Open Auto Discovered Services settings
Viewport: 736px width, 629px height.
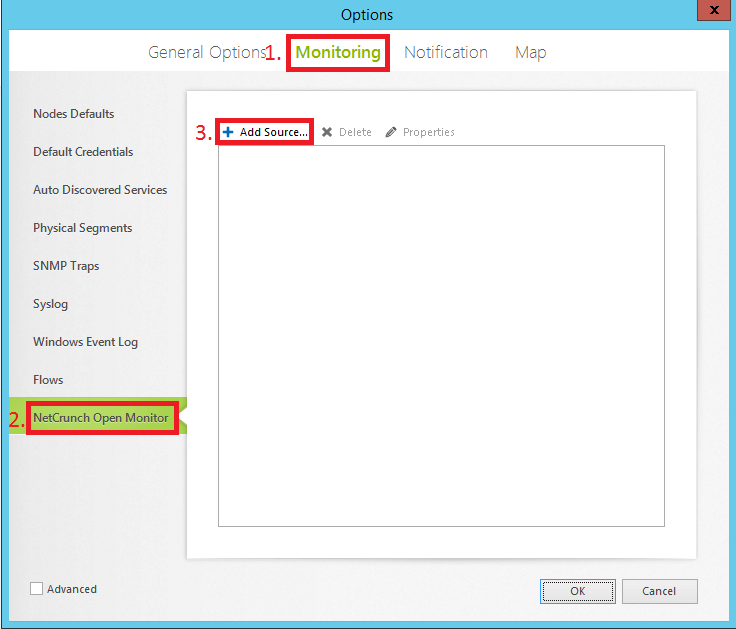(x=100, y=190)
